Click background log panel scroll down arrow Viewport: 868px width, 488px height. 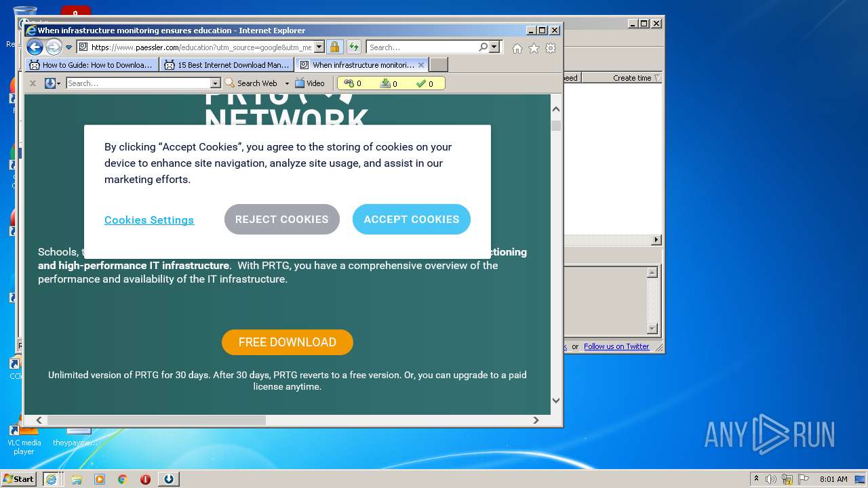[652, 329]
